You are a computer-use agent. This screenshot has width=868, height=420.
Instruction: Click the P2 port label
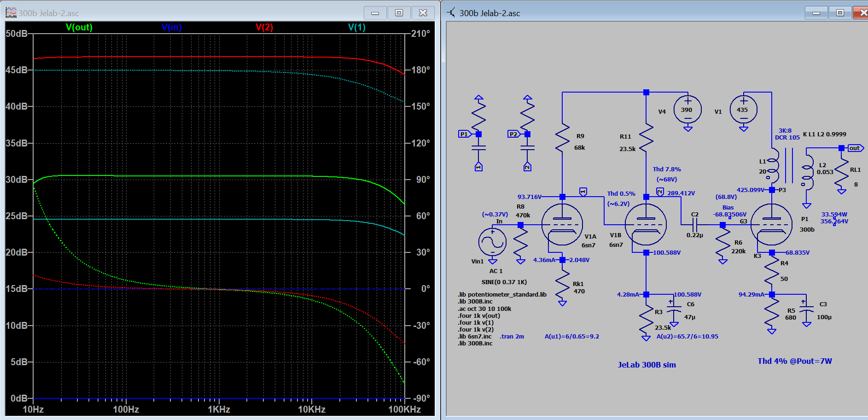click(513, 134)
